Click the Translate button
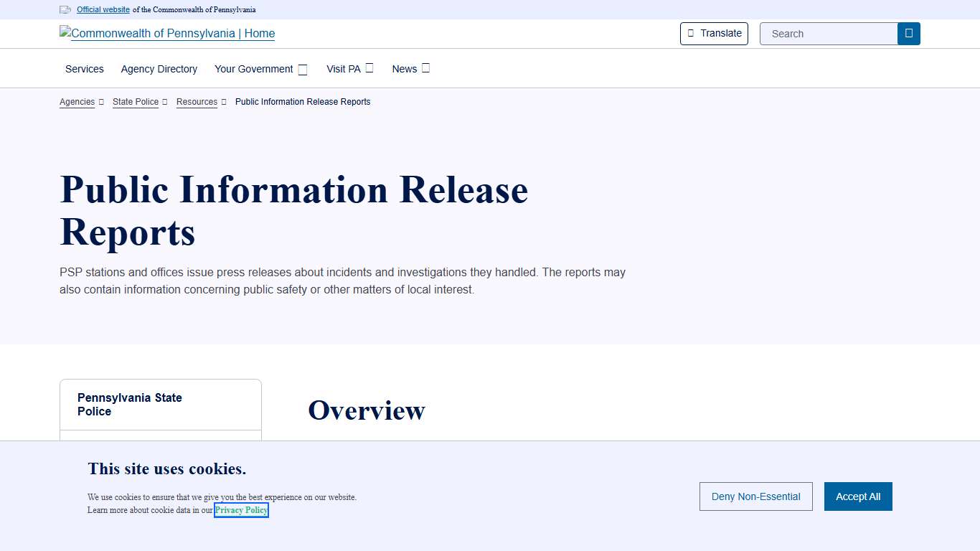Image resolution: width=980 pixels, height=551 pixels. 714,33
